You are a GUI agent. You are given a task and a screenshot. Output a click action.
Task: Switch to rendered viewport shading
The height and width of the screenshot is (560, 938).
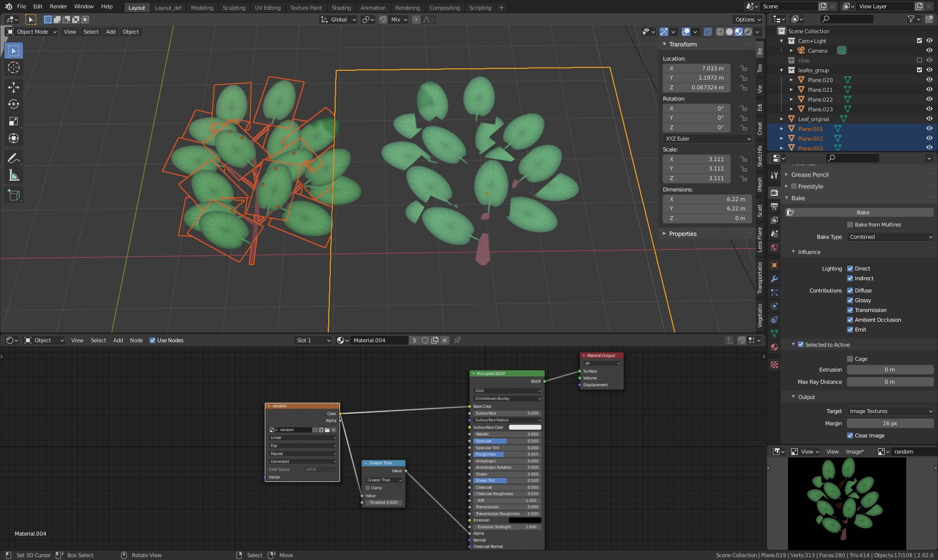coord(748,32)
